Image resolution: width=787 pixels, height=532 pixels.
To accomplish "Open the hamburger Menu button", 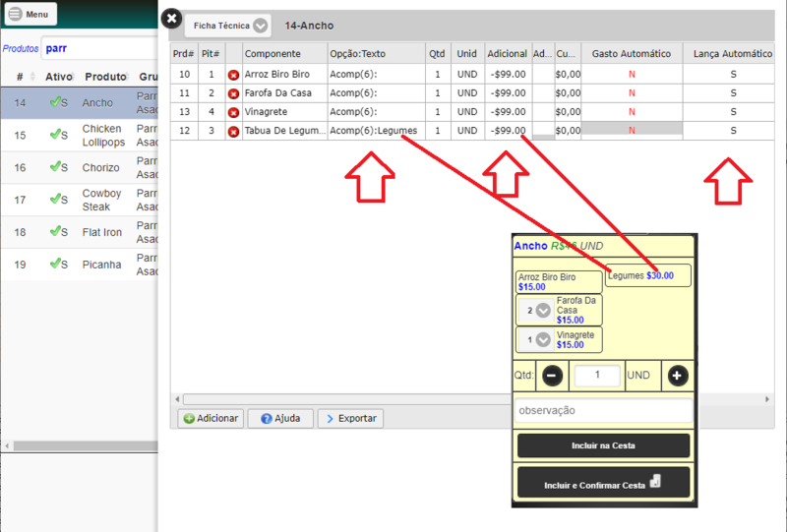I will [x=30, y=14].
